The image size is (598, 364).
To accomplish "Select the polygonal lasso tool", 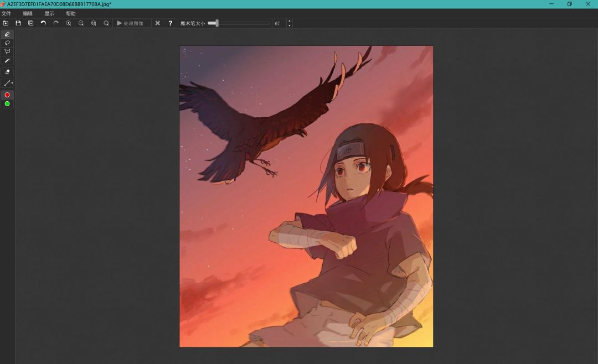I will [x=7, y=51].
